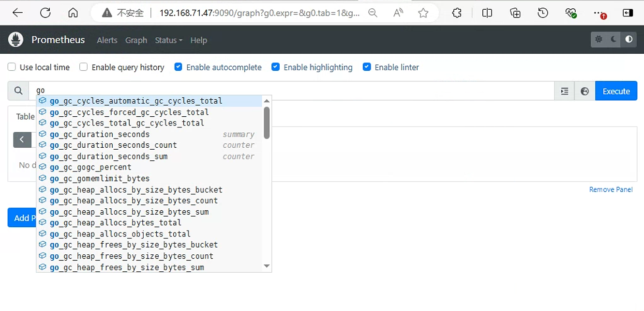Viewport: 644px width, 311px height.
Task: Choose the auto theme half-circle icon
Action: click(x=629, y=40)
